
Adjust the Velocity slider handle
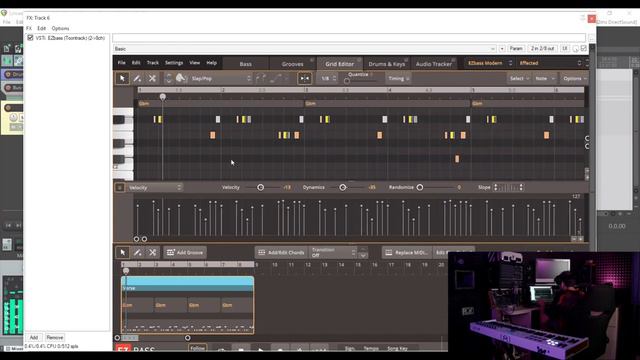click(x=260, y=187)
